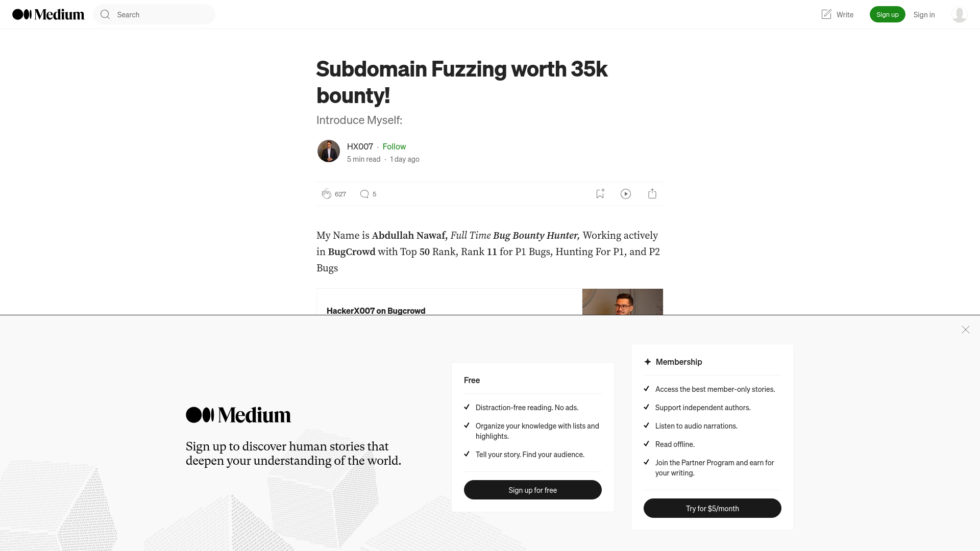Click the share icon on article

tap(652, 194)
